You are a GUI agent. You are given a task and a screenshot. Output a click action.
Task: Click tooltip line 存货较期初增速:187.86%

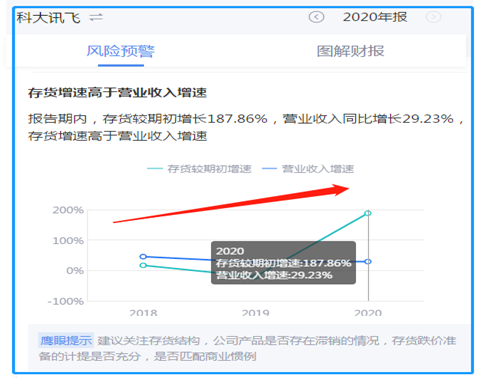[x=284, y=263]
